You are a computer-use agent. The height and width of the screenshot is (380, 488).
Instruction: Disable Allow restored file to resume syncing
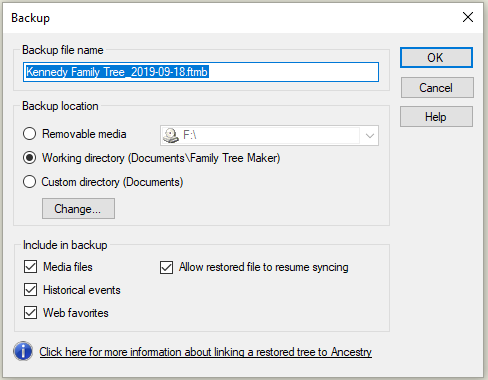[x=166, y=267]
